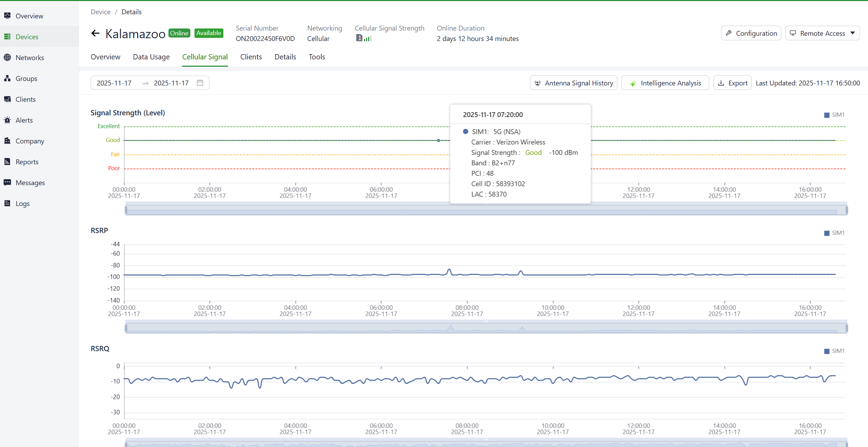The image size is (868, 447).
Task: Click the Groups sidebar icon
Action: coord(7,78)
